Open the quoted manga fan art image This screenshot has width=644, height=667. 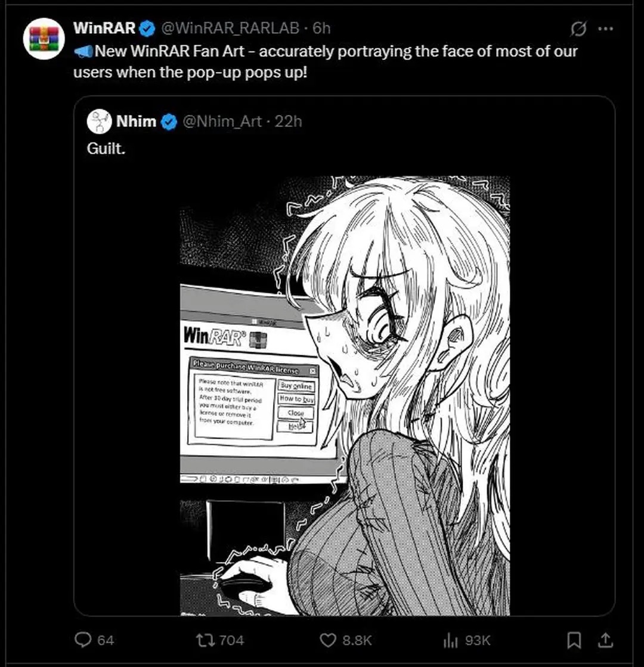345,396
